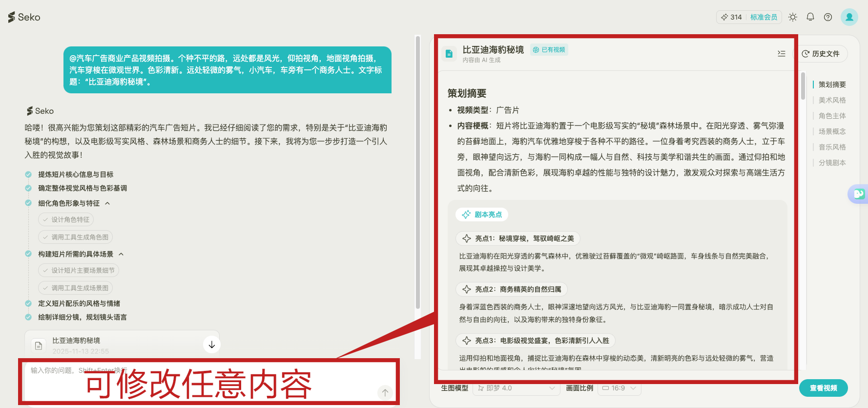Click the chat message input field

pyautogui.click(x=209, y=382)
